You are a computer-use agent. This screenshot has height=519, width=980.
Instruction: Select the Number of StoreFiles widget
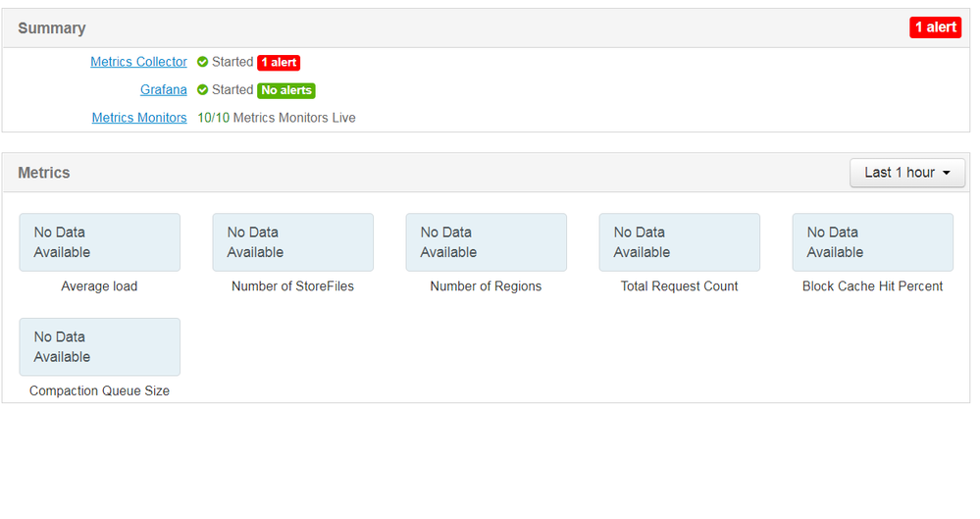pyautogui.click(x=292, y=242)
